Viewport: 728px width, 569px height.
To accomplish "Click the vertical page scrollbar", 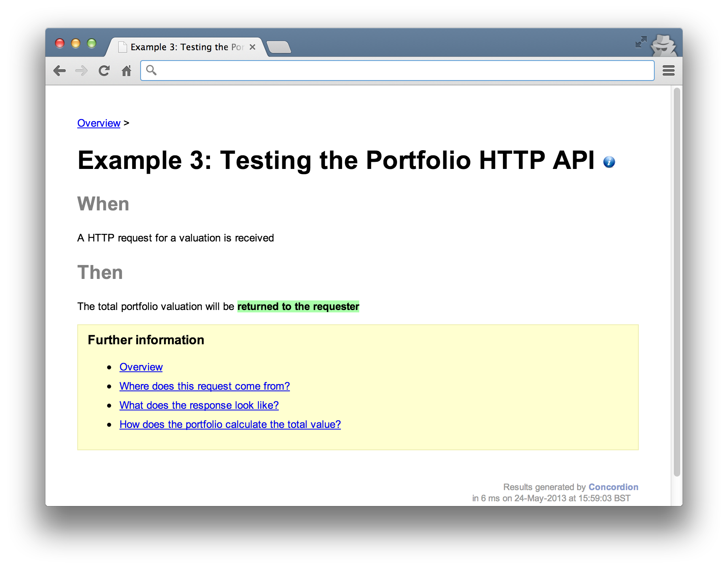I will pyautogui.click(x=676, y=279).
